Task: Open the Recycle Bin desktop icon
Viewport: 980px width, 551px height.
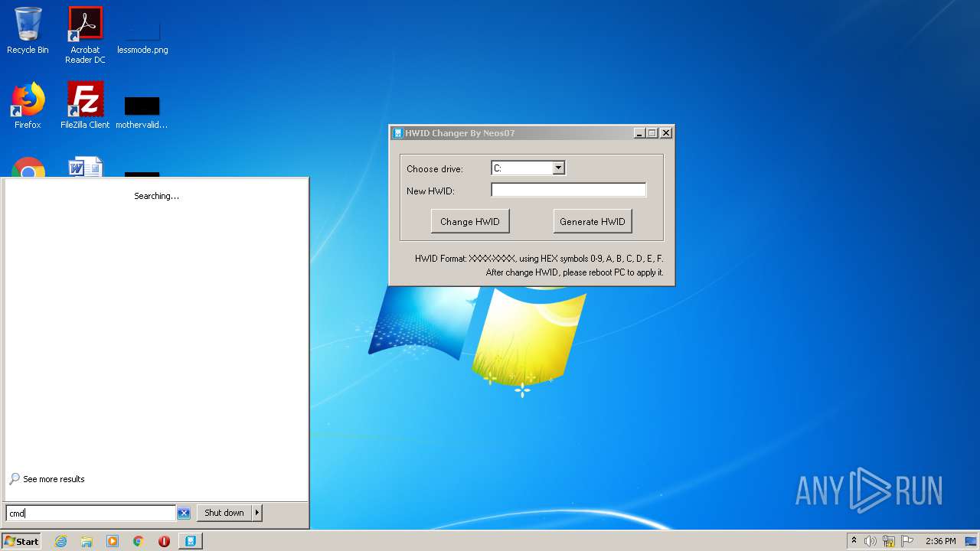Action: tap(28, 31)
